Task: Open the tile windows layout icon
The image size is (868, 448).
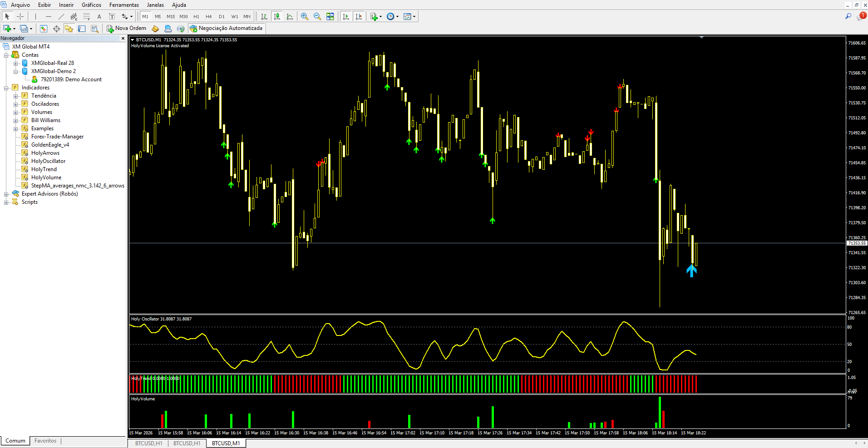Action: [330, 16]
